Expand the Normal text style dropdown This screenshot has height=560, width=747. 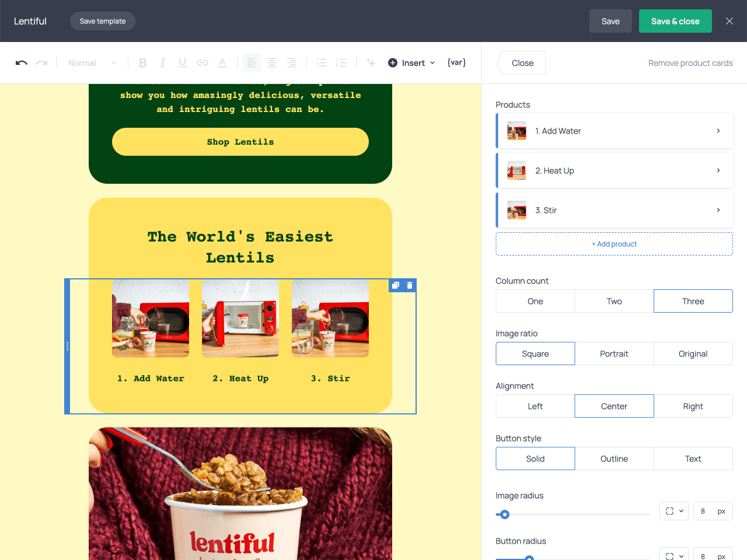(92, 63)
